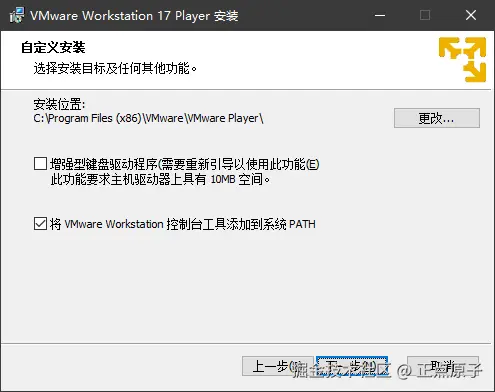The height and width of the screenshot is (392, 495).
Task: Click the 自定义安装 heading
Action: (x=53, y=47)
